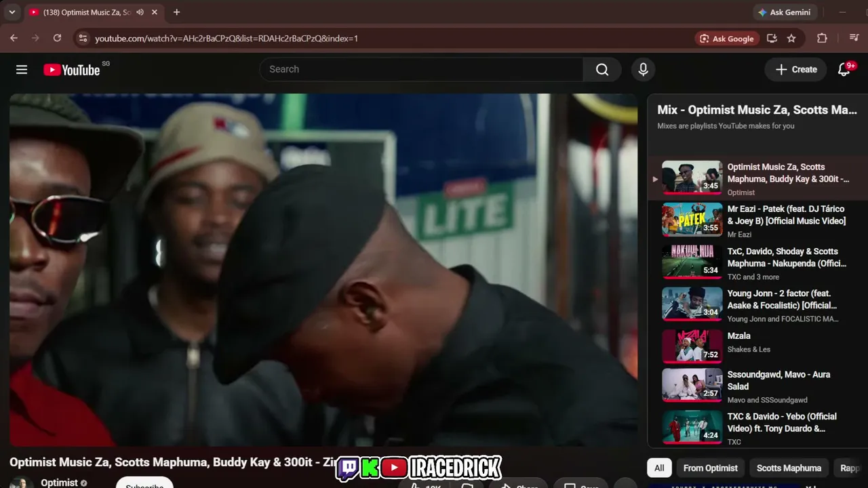
Task: Open the Extensions puzzle icon
Action: pos(822,39)
